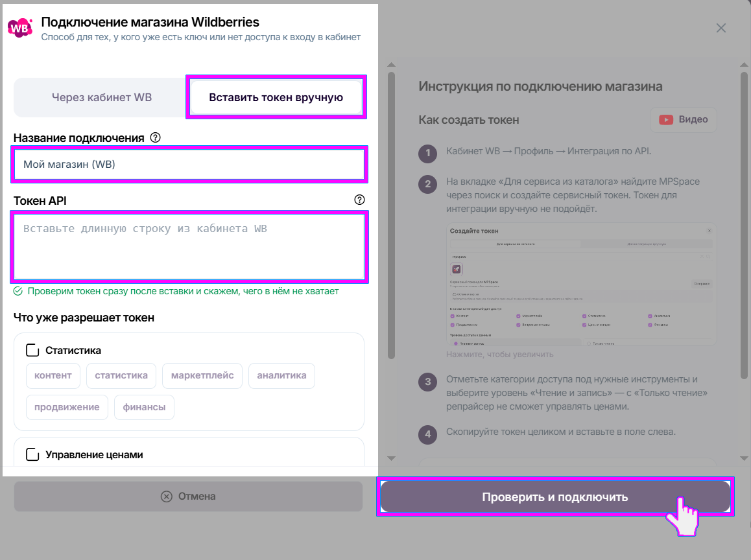Screen dimensions: 751x560
Task: Click the маркетплейс tag
Action: click(x=202, y=376)
